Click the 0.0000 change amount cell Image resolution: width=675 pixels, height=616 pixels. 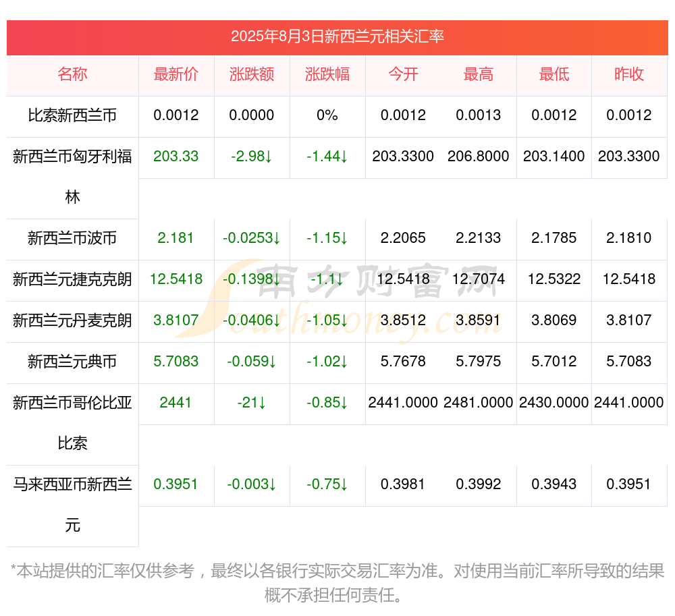point(252,115)
